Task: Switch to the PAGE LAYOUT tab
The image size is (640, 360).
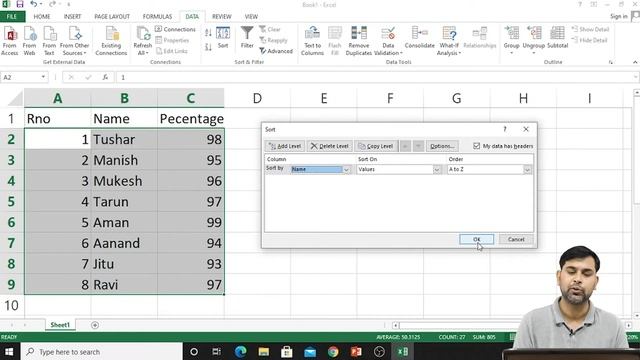Action: click(x=112, y=16)
